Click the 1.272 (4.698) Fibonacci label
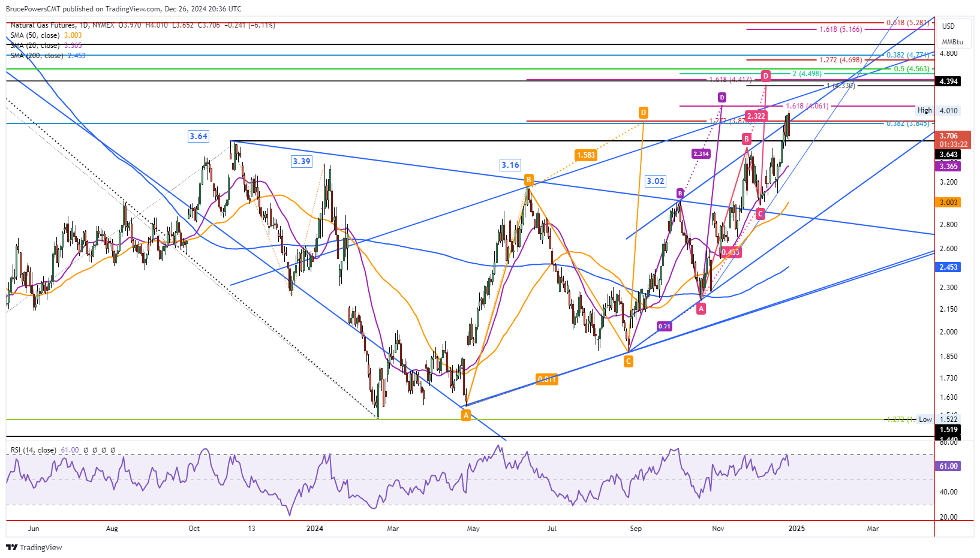The width and height of the screenshot is (980, 558). (x=841, y=60)
